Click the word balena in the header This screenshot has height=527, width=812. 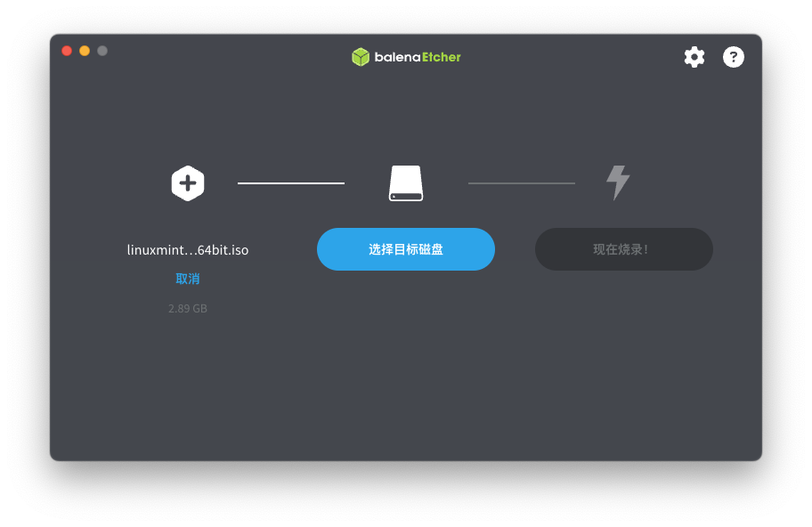(398, 57)
